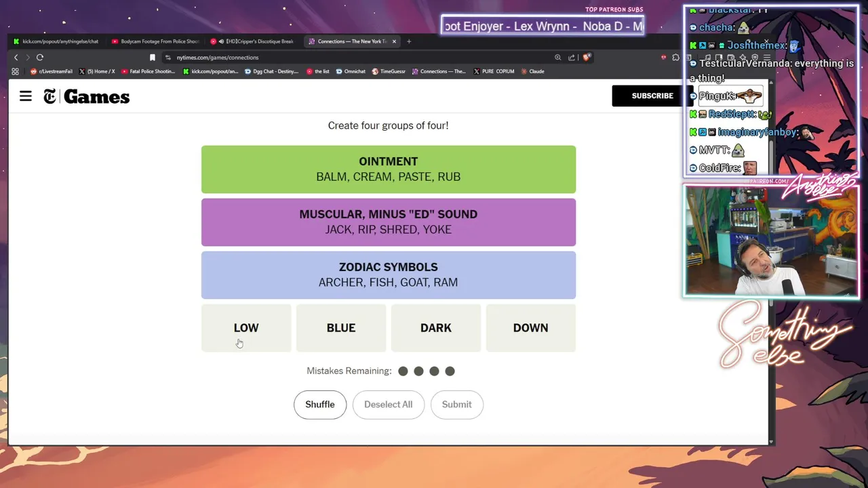
Task: Open site settings icon beside URL
Action: [168, 58]
